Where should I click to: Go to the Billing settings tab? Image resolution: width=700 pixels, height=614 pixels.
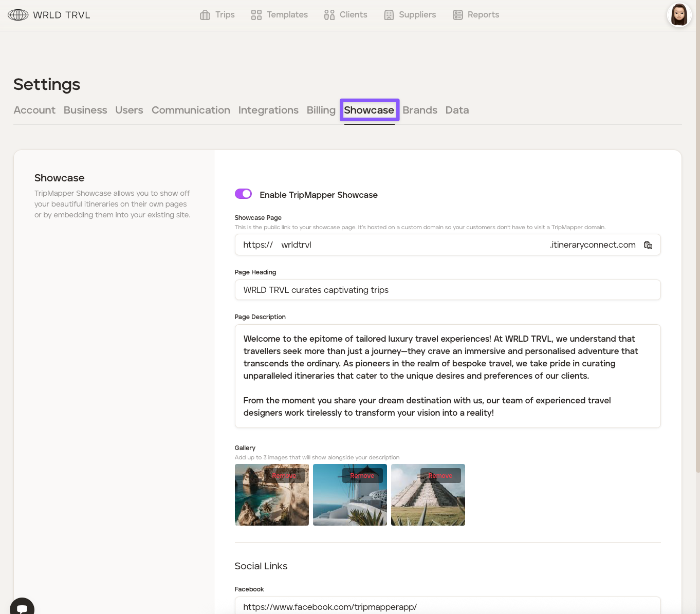point(321,110)
